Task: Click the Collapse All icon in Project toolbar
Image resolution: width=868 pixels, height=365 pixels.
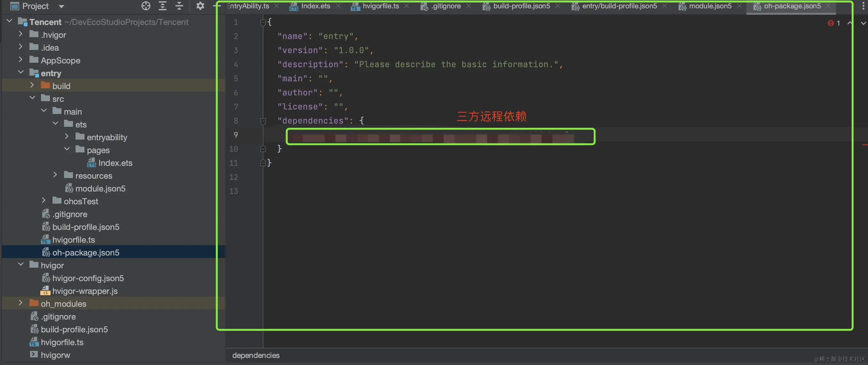Action: tap(179, 6)
